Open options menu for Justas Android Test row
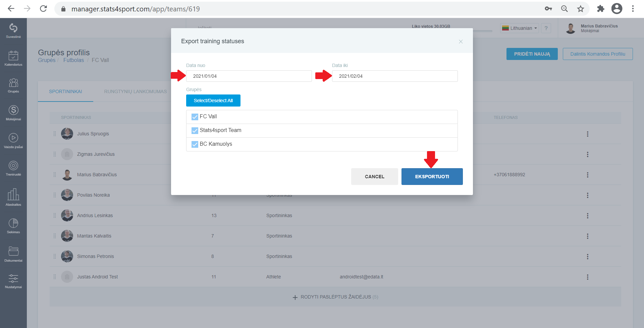The width and height of the screenshot is (644, 328). point(587,277)
